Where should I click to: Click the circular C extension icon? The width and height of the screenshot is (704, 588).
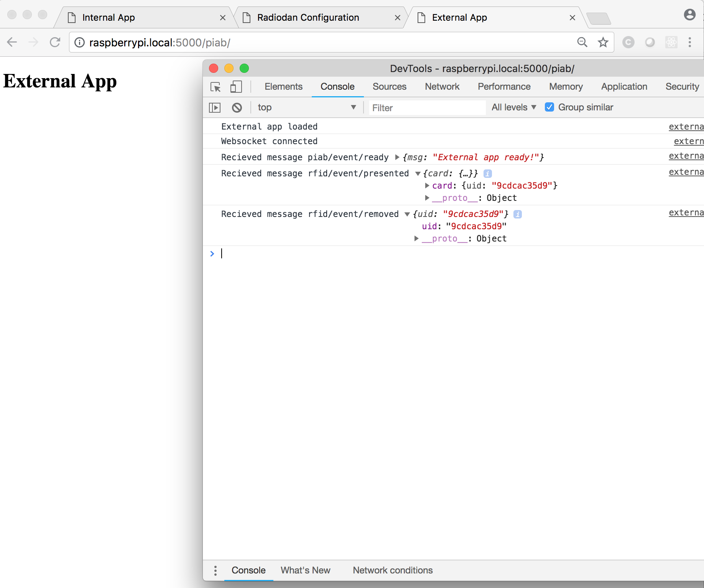(x=628, y=42)
